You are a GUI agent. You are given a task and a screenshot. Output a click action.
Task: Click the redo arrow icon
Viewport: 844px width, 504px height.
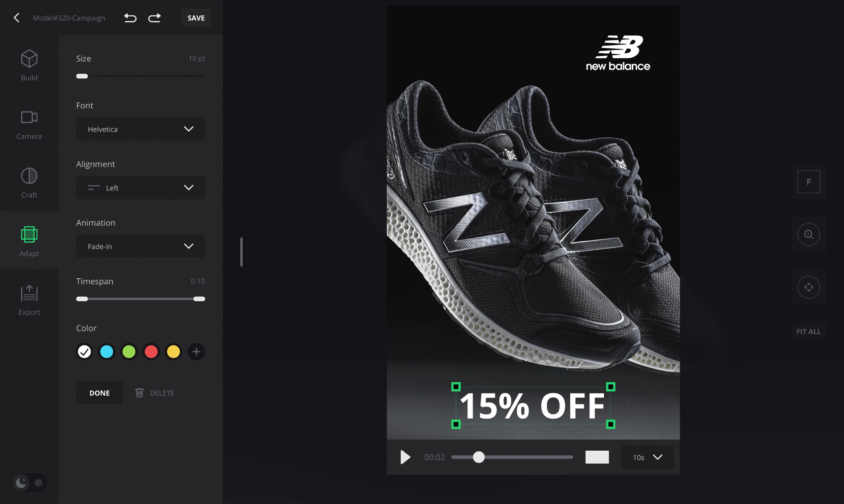tap(154, 18)
